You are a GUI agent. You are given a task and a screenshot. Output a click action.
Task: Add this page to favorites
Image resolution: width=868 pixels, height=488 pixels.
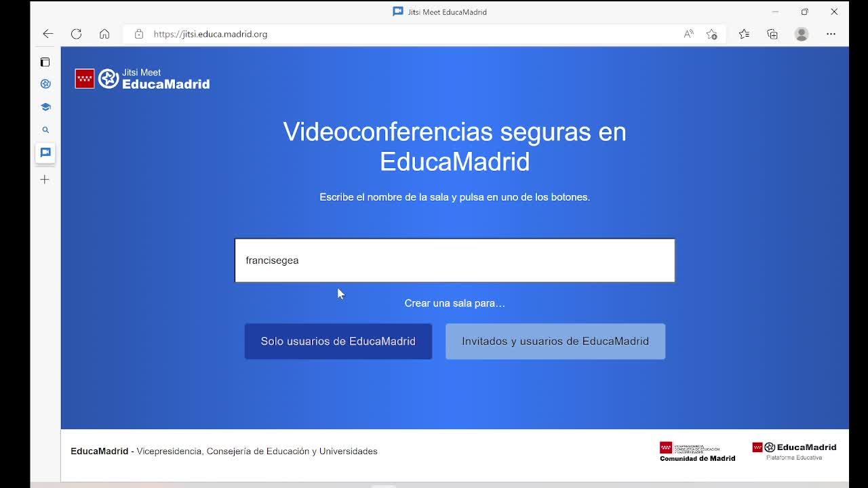[711, 34]
